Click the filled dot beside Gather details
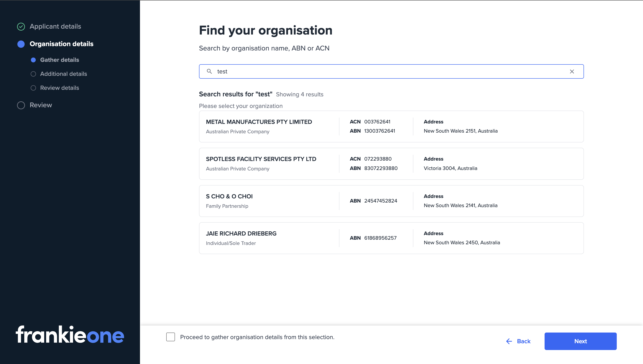Image resolution: width=643 pixels, height=364 pixels. (33, 60)
